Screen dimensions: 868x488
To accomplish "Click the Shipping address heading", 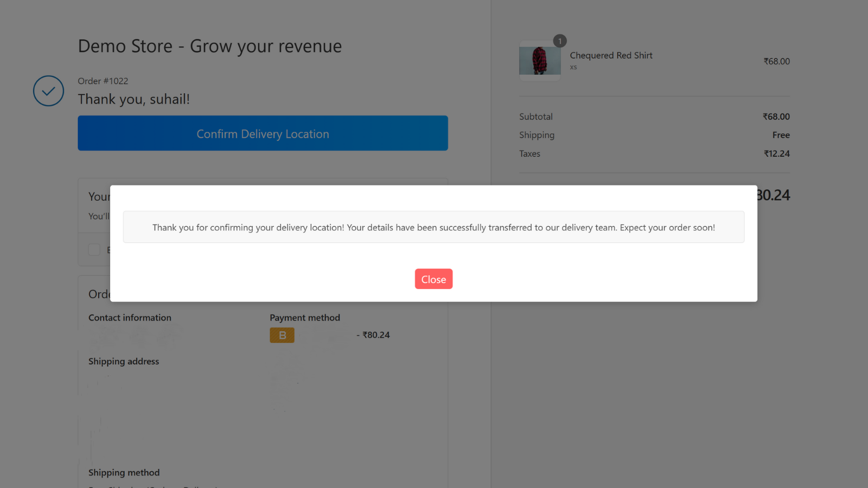I will 124,361.
